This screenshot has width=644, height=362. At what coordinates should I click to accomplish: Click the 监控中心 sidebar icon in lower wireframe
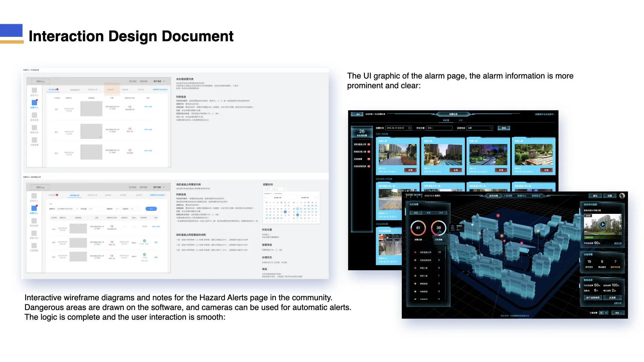[34, 196]
